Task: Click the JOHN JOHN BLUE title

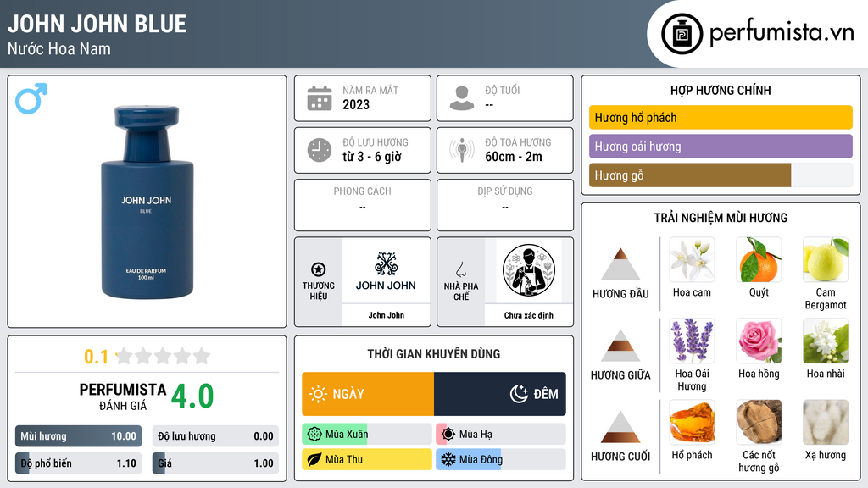Action: (97, 24)
